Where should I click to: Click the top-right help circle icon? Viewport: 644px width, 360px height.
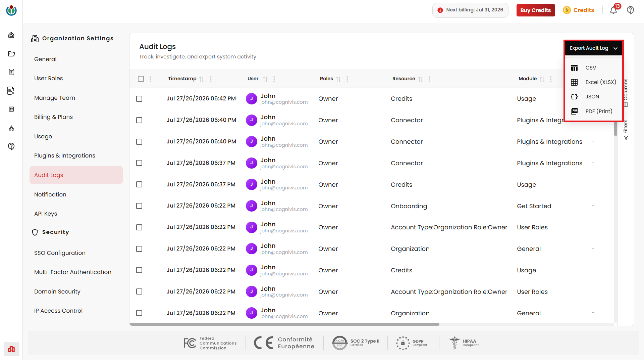pos(631,10)
